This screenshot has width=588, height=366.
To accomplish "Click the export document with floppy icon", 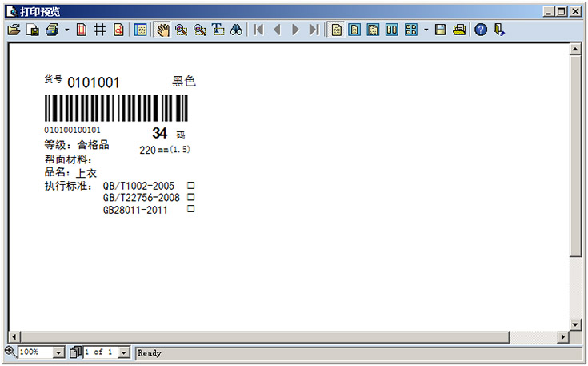I will (x=33, y=30).
